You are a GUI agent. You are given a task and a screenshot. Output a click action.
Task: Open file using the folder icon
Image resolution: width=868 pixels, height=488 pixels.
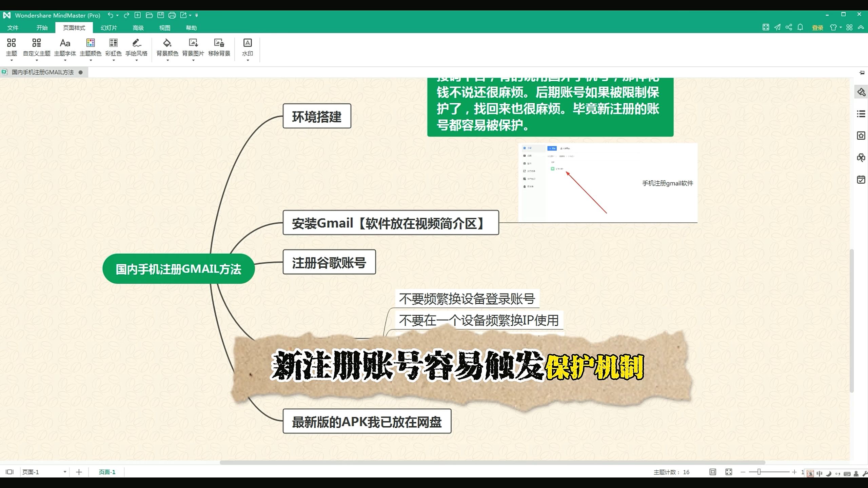click(x=149, y=15)
